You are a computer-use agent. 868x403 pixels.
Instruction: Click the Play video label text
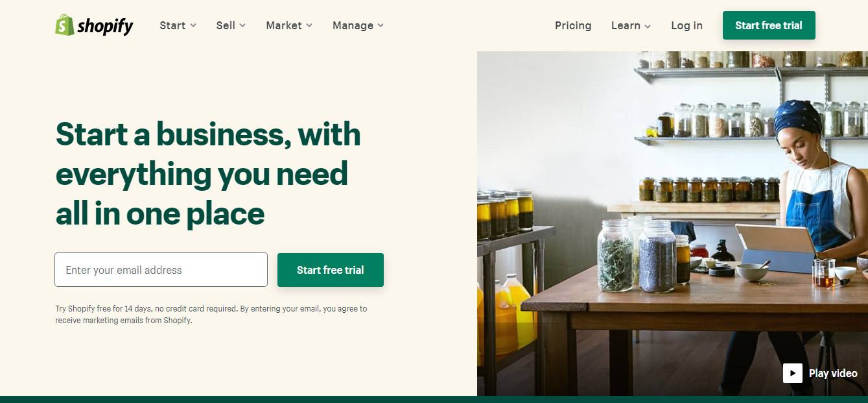(x=833, y=373)
